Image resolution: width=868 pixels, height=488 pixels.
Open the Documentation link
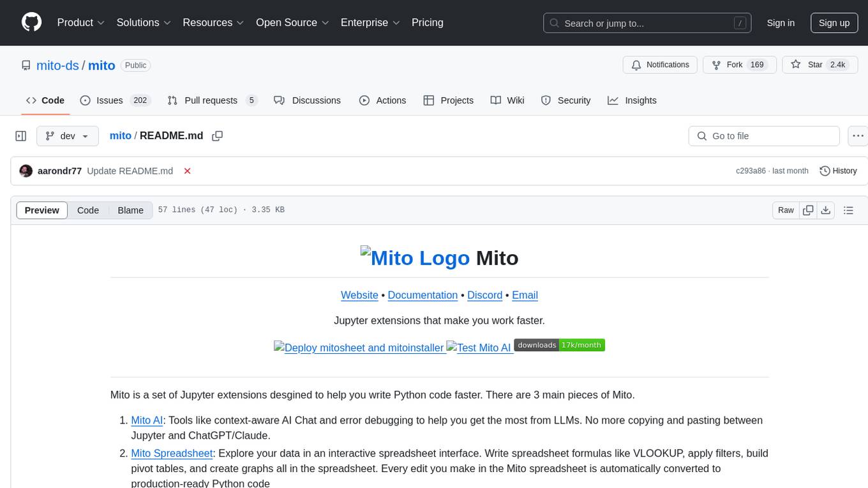pos(423,295)
